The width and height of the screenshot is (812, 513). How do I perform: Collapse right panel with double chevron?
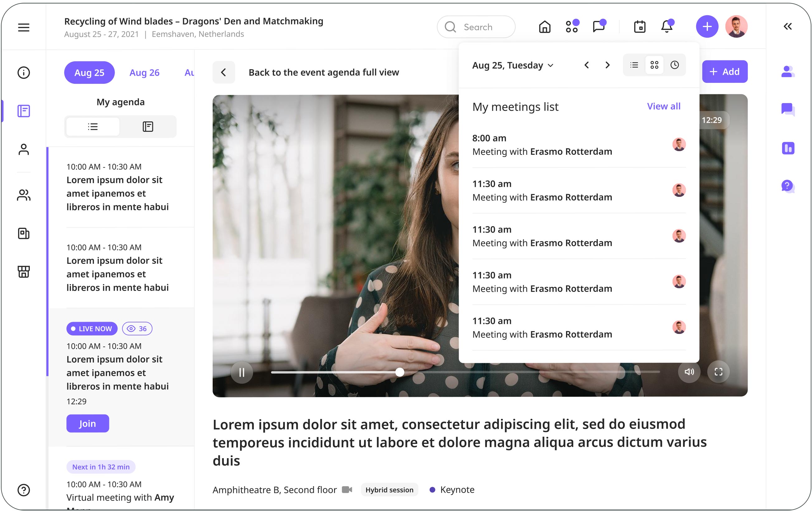[x=788, y=26]
